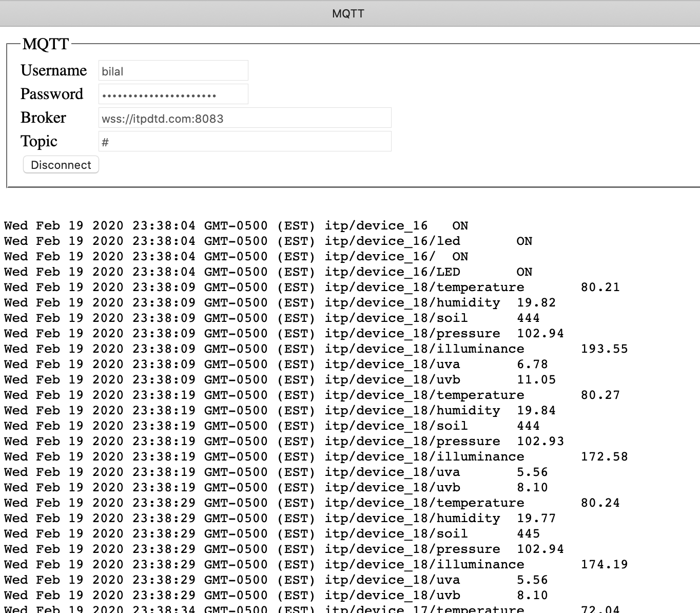The height and width of the screenshot is (613, 700).
Task: Click the MQTT fieldset legend
Action: [46, 44]
